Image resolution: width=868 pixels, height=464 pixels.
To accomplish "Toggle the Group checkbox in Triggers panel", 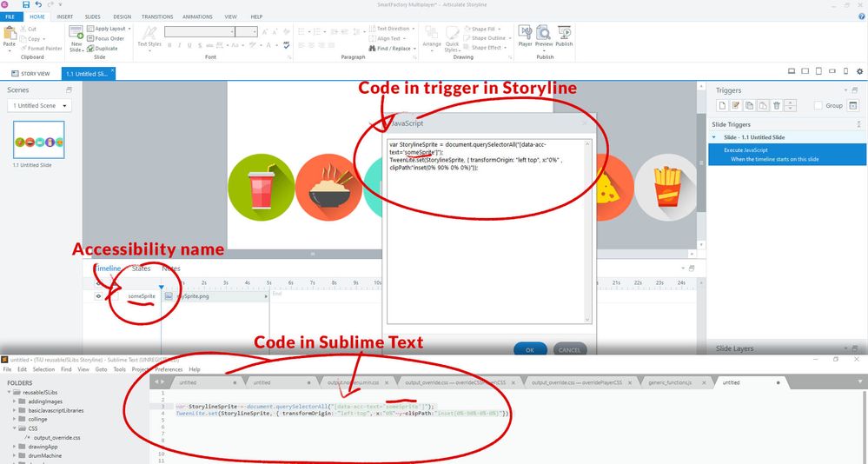I will pos(818,106).
